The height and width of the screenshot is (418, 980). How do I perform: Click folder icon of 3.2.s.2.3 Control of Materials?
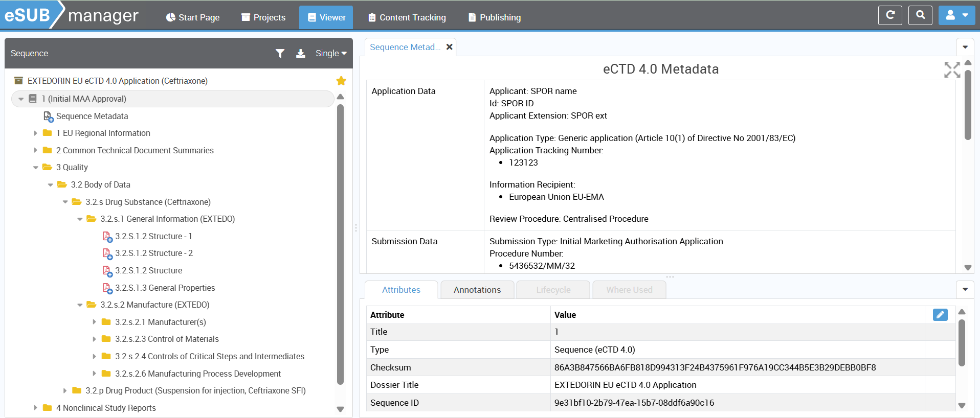pyautogui.click(x=106, y=339)
